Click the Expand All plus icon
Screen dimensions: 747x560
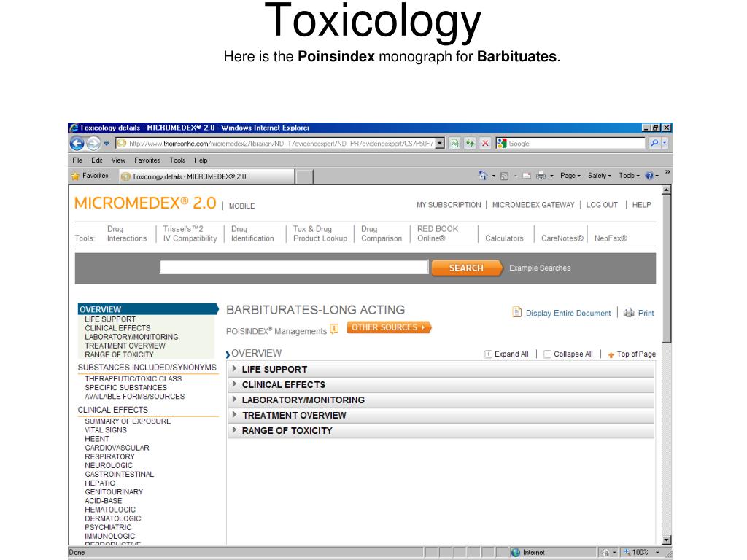(x=488, y=354)
